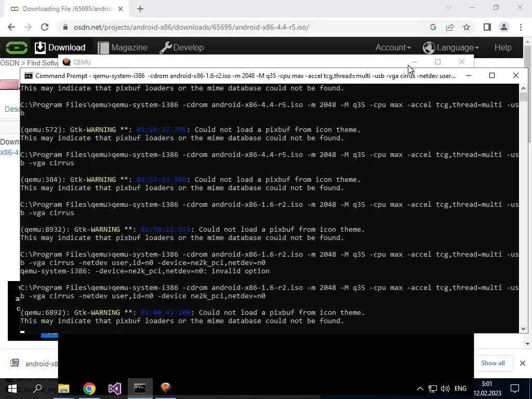This screenshot has height=399, width=532.
Task: Close the QEMU window
Action: 462,62
